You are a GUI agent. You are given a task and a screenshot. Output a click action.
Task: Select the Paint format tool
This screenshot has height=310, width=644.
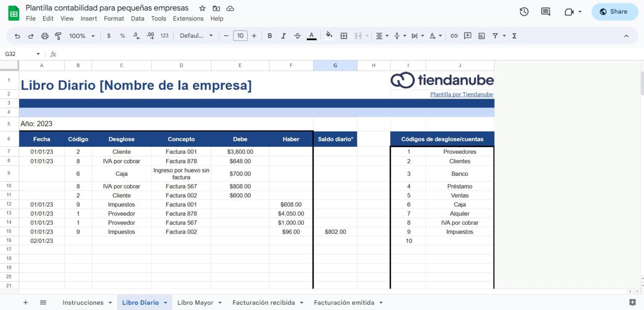click(58, 36)
